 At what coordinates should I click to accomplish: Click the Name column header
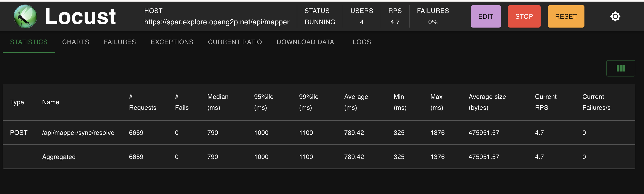(50, 102)
